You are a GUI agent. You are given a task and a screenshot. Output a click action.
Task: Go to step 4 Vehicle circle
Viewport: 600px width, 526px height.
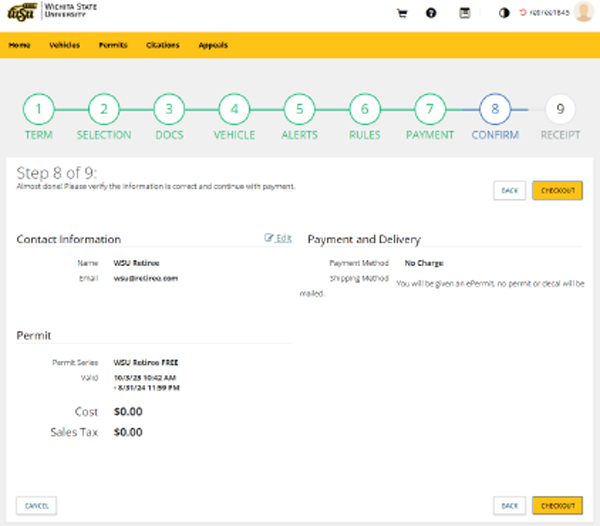click(234, 109)
